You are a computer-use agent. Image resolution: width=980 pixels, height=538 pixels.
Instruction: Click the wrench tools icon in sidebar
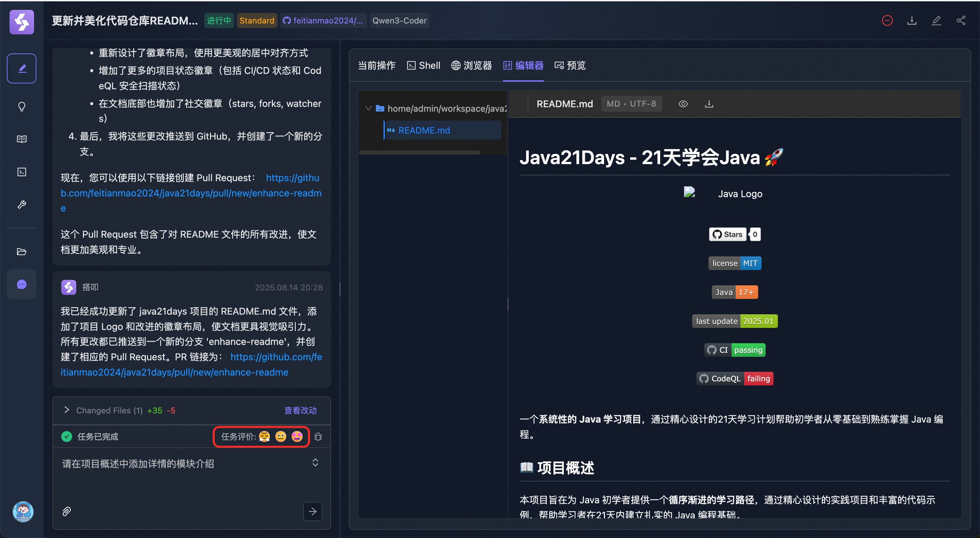pos(22,204)
